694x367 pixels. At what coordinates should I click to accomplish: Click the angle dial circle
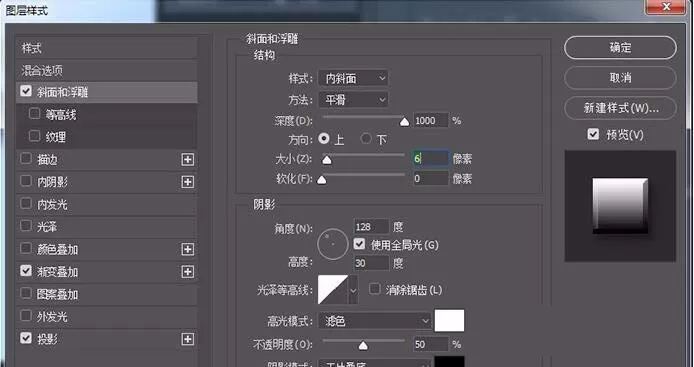pos(333,244)
